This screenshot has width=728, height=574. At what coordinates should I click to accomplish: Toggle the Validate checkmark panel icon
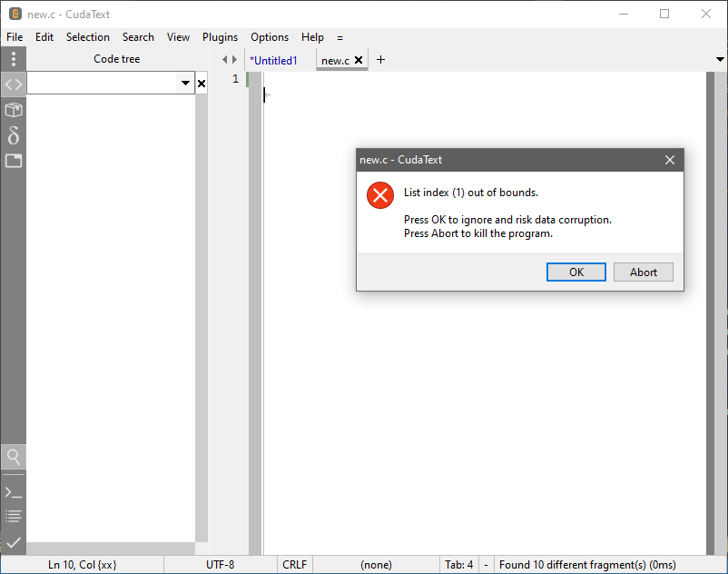coord(14,542)
